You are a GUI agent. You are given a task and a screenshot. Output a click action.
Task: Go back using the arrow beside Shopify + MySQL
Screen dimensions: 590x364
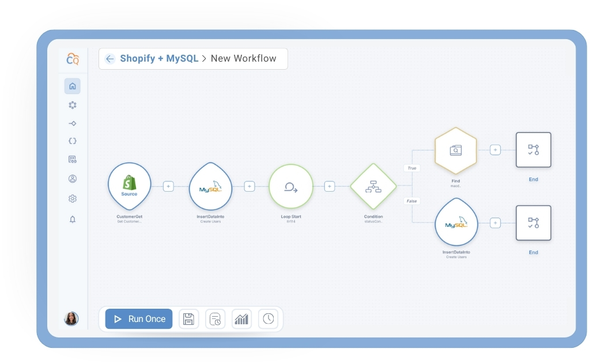[x=110, y=59]
